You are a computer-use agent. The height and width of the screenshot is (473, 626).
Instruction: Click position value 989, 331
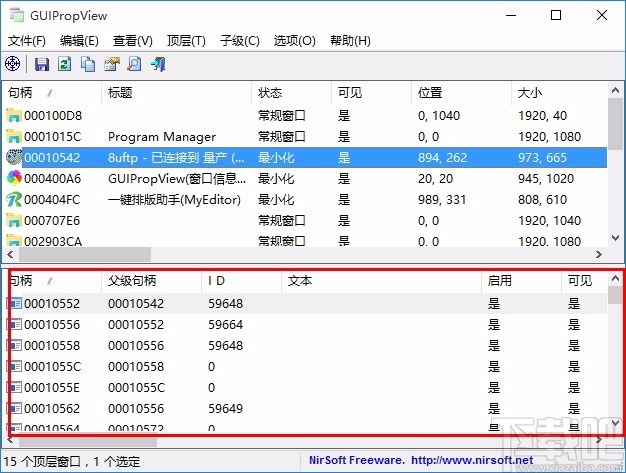pyautogui.click(x=442, y=200)
